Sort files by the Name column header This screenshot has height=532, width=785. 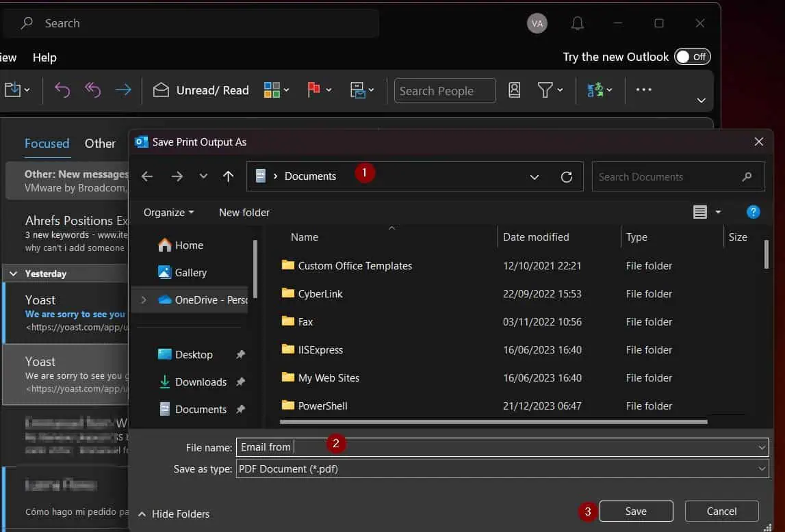pyautogui.click(x=305, y=237)
